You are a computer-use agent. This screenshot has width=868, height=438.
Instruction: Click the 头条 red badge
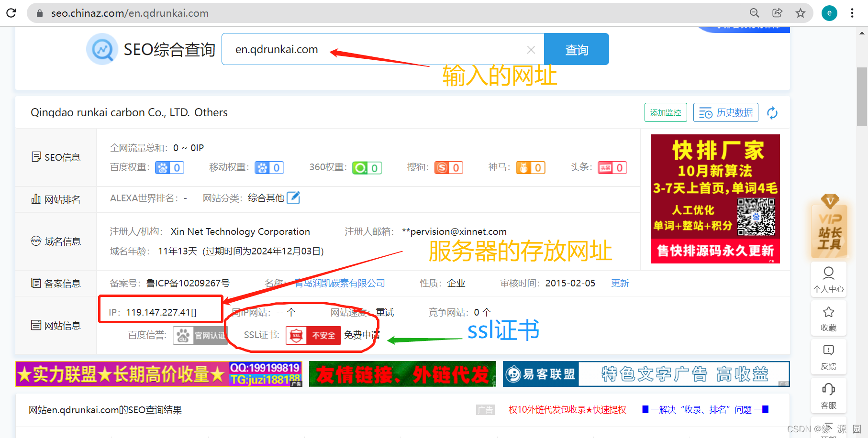(612, 168)
